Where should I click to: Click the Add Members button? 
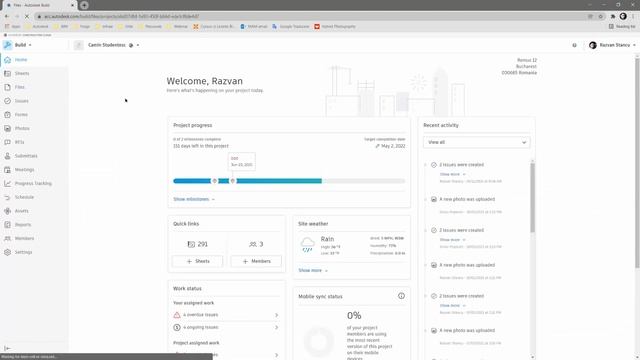(256, 261)
